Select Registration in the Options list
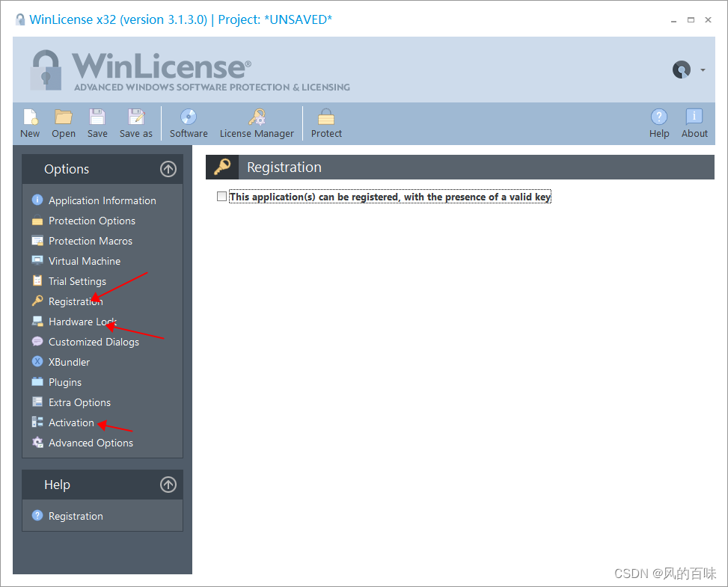Viewport: 728px width, 587px height. coord(76,301)
